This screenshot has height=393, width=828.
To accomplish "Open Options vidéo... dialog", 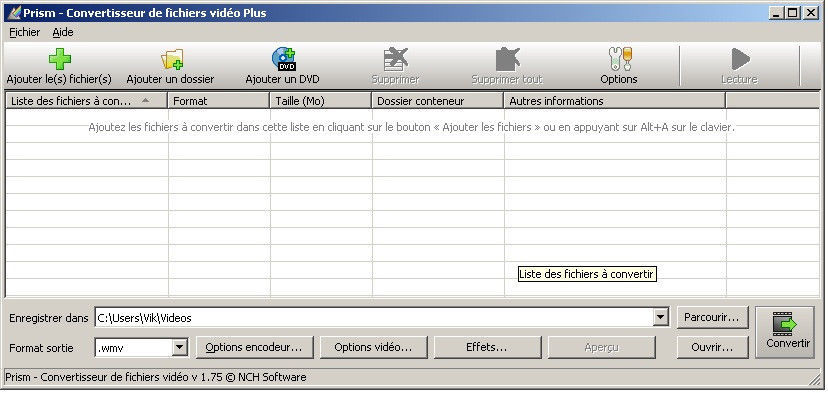I will (x=373, y=347).
